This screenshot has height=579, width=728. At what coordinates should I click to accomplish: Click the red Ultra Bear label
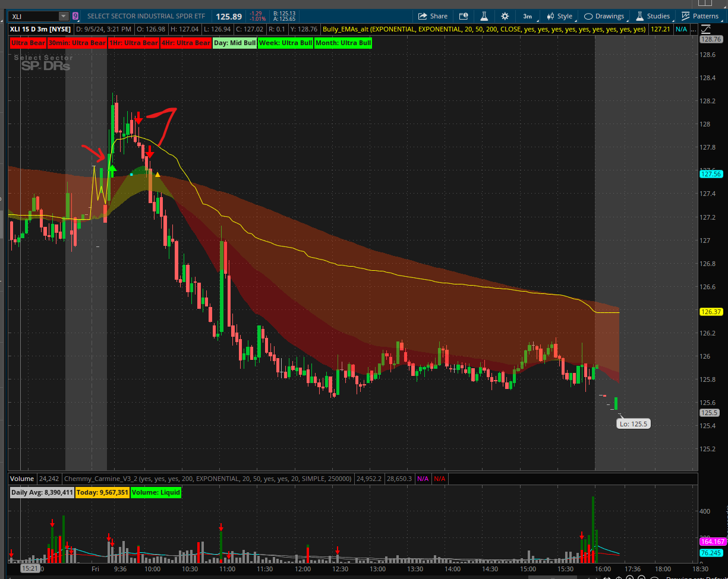27,43
